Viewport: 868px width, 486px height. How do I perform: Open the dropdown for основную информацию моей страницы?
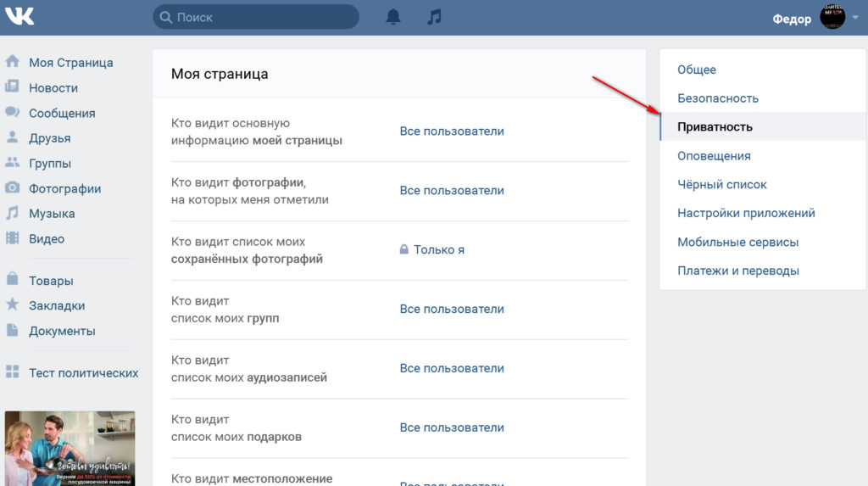[x=452, y=131]
